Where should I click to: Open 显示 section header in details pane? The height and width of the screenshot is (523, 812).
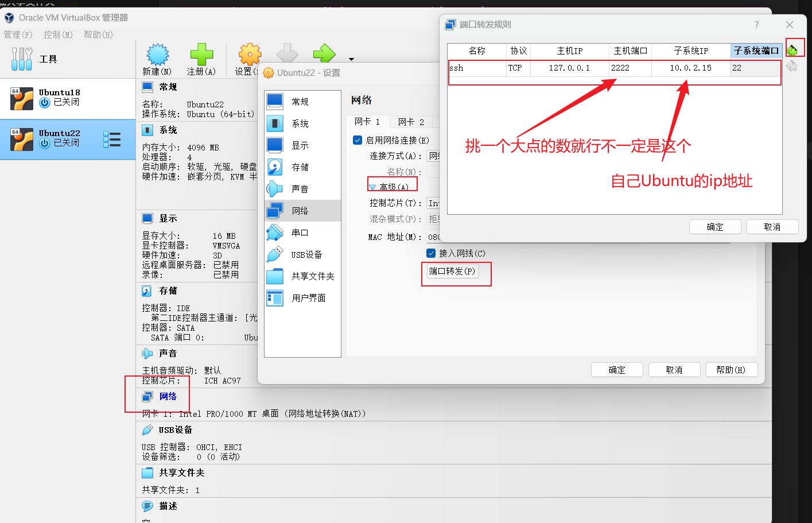click(x=168, y=219)
